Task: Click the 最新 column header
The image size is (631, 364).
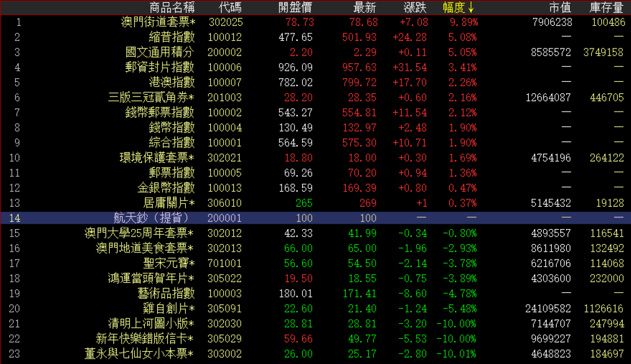Action: pyautogui.click(x=365, y=7)
